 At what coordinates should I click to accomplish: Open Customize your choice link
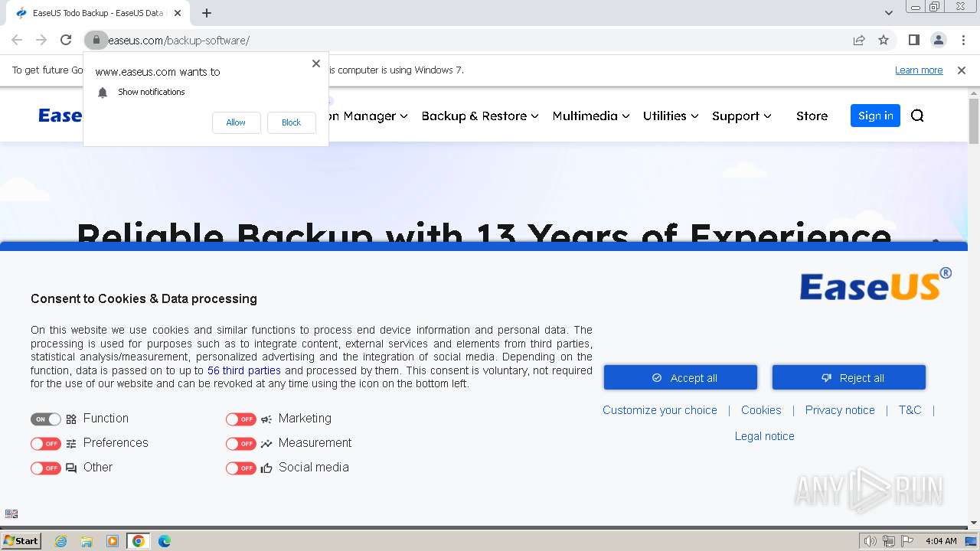click(660, 410)
